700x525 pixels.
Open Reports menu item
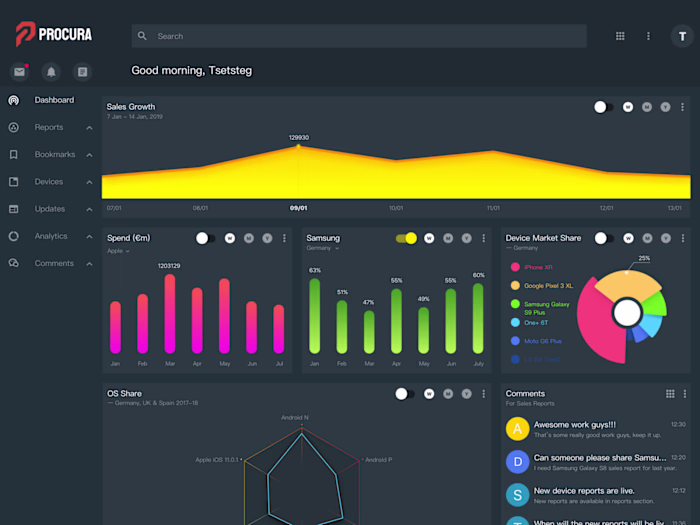pyautogui.click(x=49, y=127)
